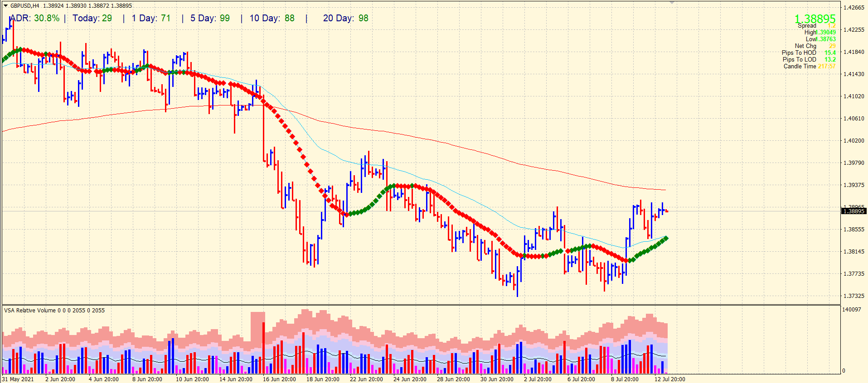Click the 1.42665 price axis label
Viewport: 868px width, 383px height.
854,8
